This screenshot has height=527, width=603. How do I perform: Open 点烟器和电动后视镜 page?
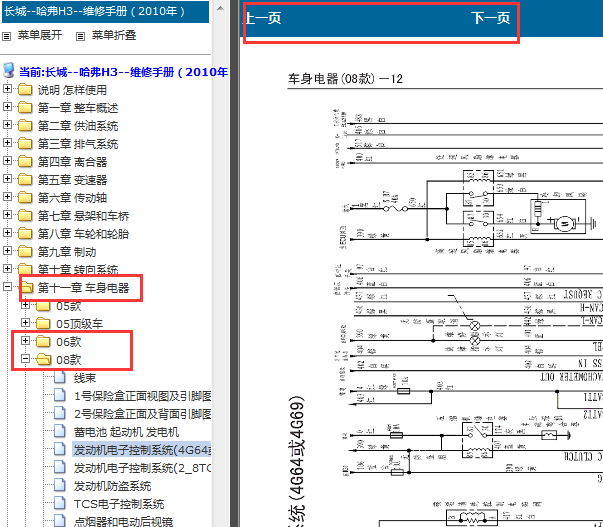click(123, 521)
